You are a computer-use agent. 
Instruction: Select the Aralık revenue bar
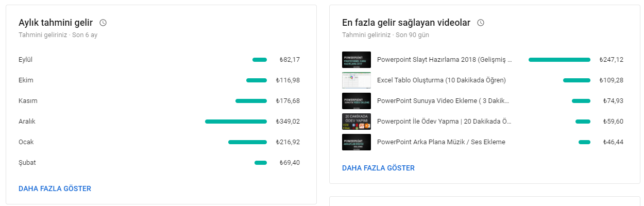click(x=236, y=122)
